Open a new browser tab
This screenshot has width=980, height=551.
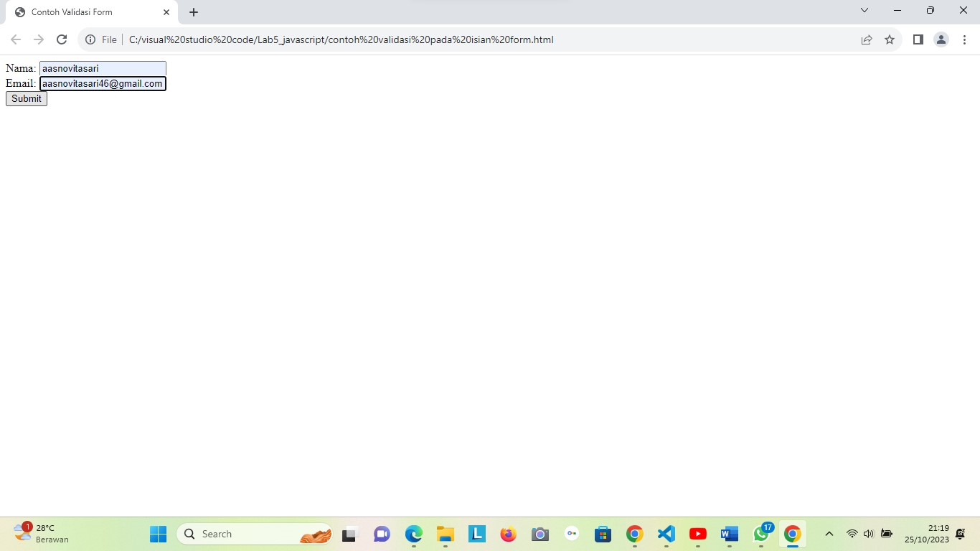[x=193, y=11]
